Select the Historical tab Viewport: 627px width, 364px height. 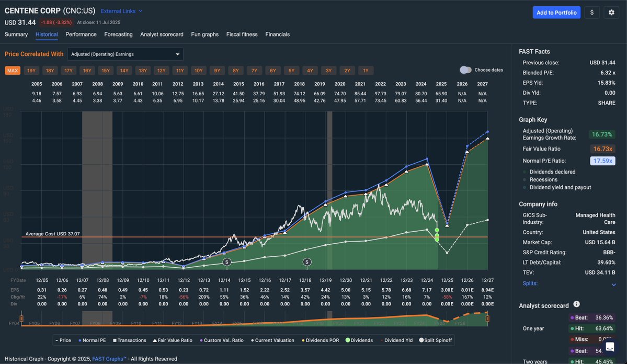(47, 35)
